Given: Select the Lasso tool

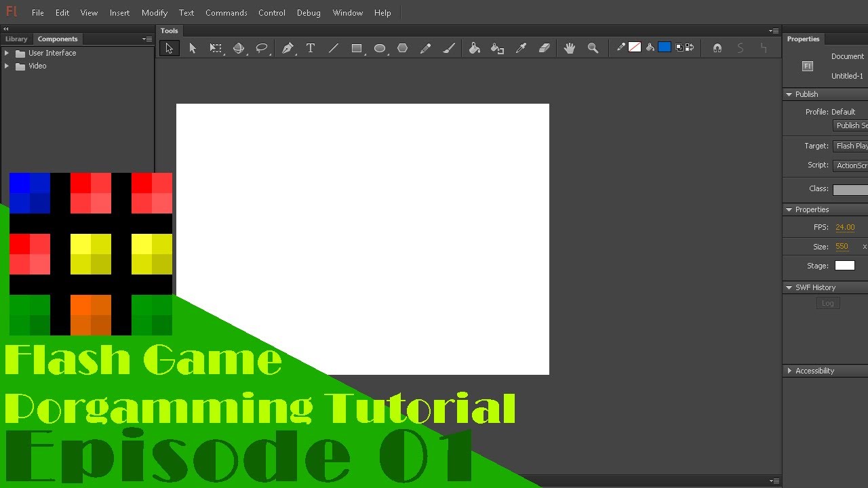Looking at the screenshot, I should (x=262, y=48).
